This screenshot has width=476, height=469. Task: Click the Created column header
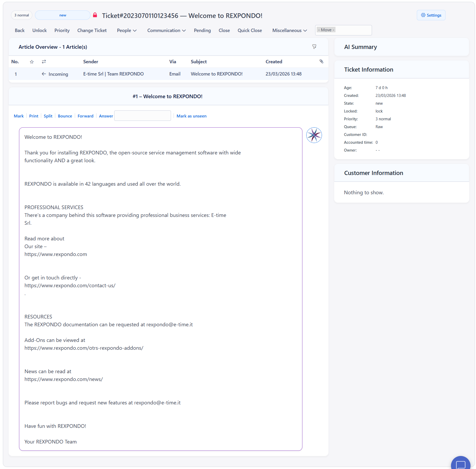[274, 62]
